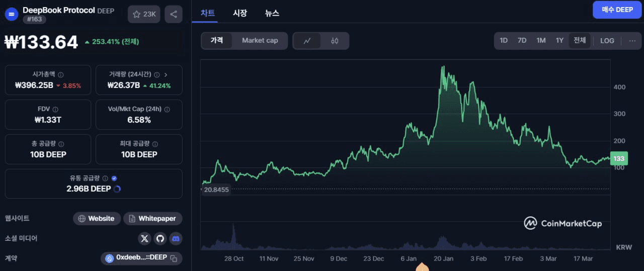
Task: Open the Whitepaper link
Action: click(x=152, y=218)
